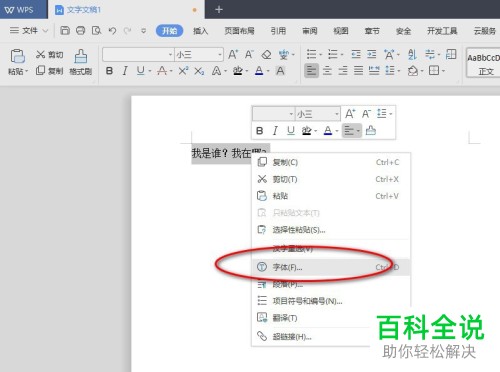Click the sort icon in ribbon

click(x=412, y=54)
